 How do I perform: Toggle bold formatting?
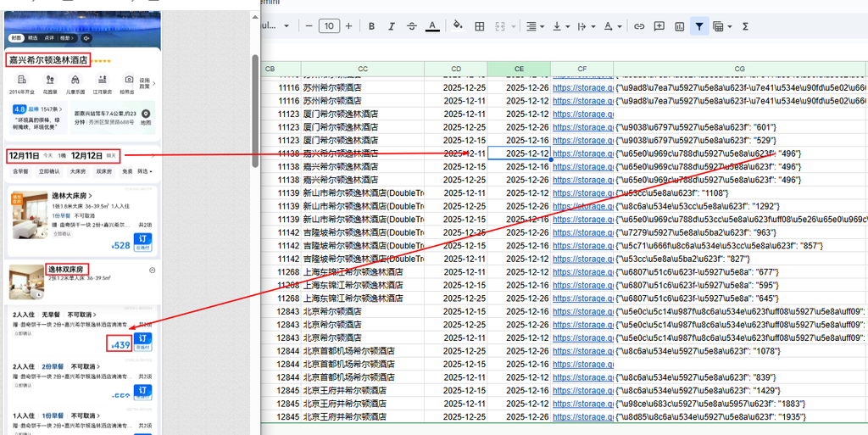[x=372, y=26]
